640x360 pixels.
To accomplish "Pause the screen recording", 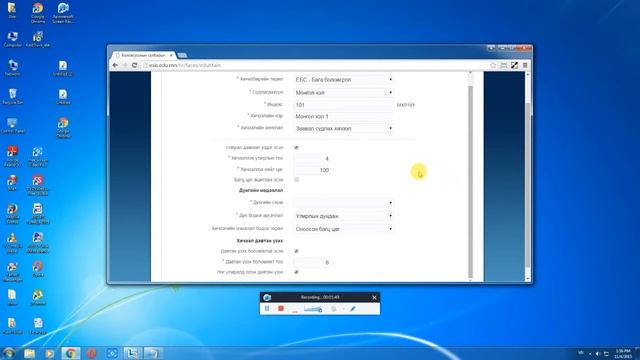I will pos(267,309).
